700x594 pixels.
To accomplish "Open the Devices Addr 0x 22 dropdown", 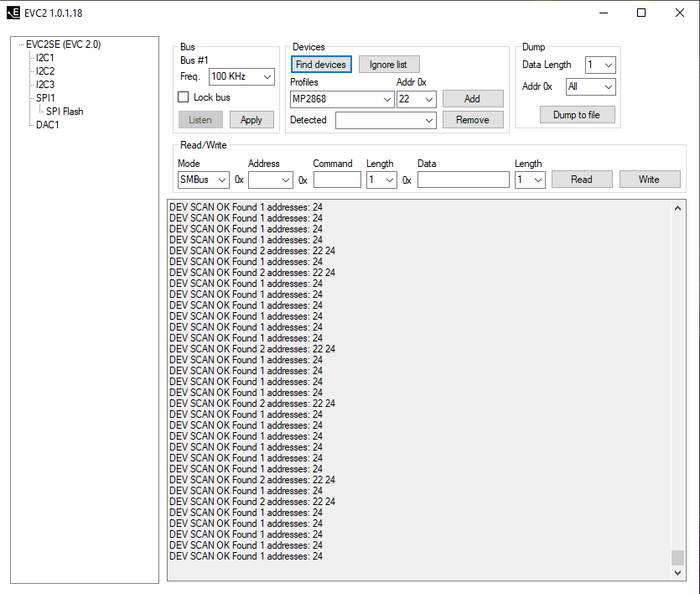I will tap(417, 99).
